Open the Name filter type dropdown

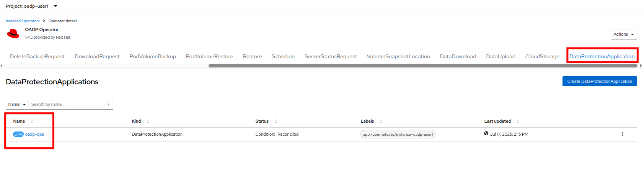pyautogui.click(x=17, y=105)
